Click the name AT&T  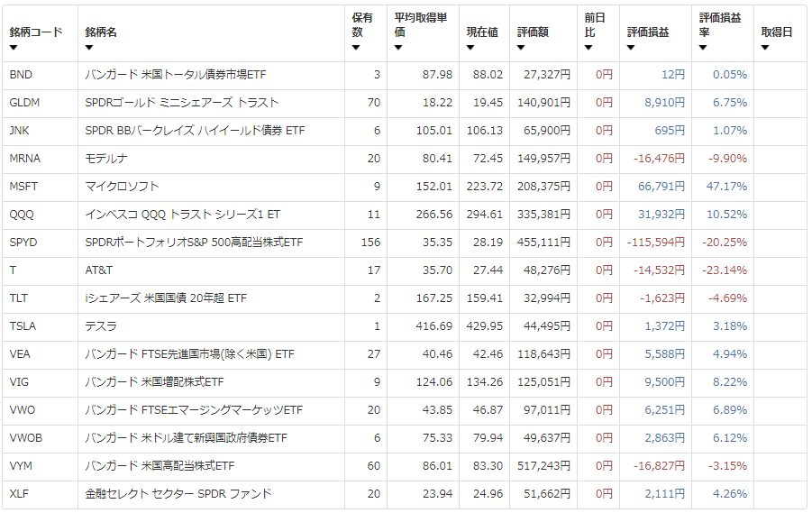pos(99,271)
